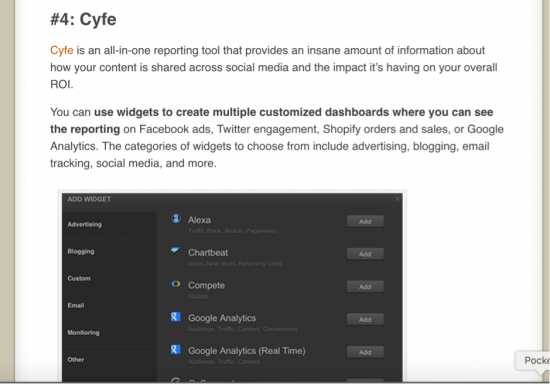The width and height of the screenshot is (550, 384).
Task: Select the Other category
Action: click(x=109, y=359)
